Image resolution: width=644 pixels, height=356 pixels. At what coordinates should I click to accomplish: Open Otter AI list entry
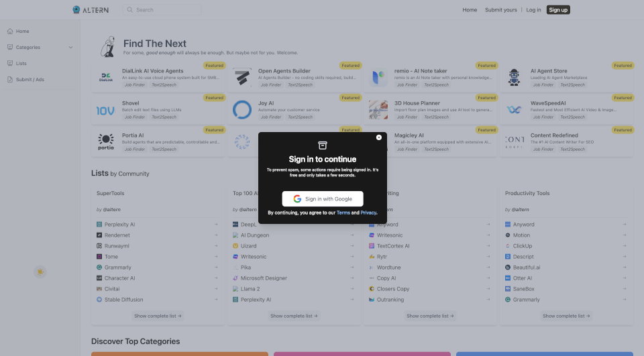coord(523,278)
